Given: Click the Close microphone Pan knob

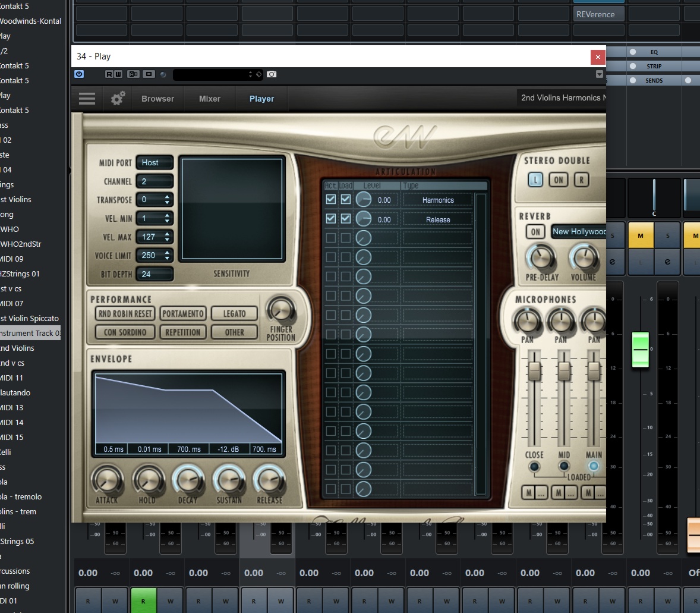Looking at the screenshot, I should pyautogui.click(x=527, y=321).
